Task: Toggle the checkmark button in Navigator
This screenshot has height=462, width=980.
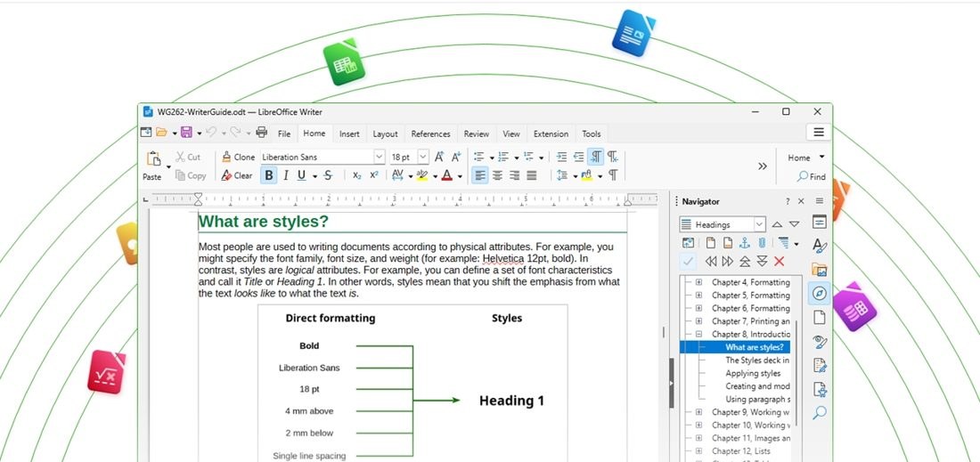Action: pos(688,262)
